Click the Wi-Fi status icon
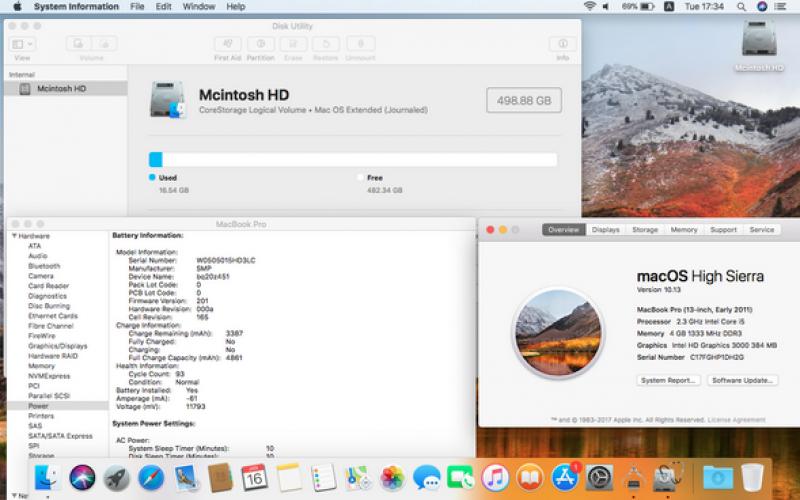 pyautogui.click(x=590, y=7)
